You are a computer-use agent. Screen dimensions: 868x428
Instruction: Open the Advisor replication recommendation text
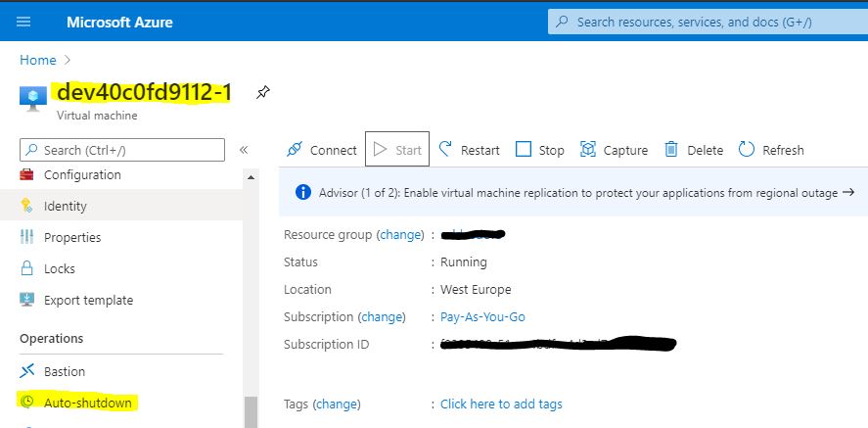tap(578, 193)
